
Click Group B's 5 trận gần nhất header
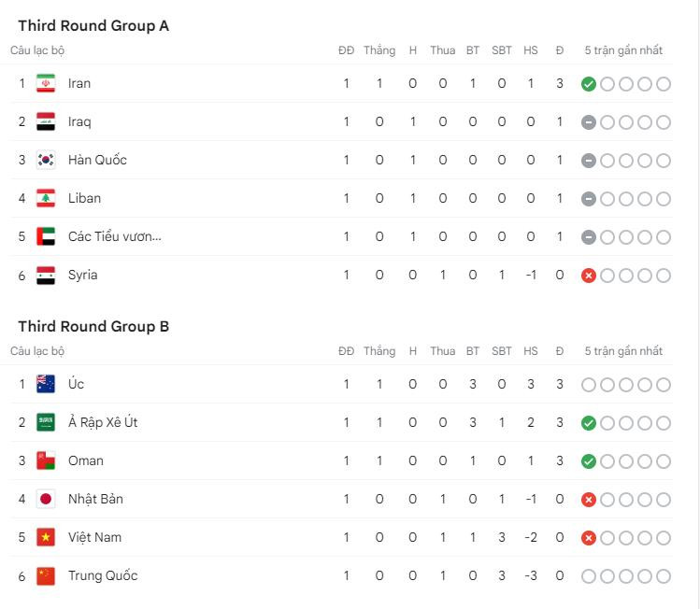(x=623, y=351)
